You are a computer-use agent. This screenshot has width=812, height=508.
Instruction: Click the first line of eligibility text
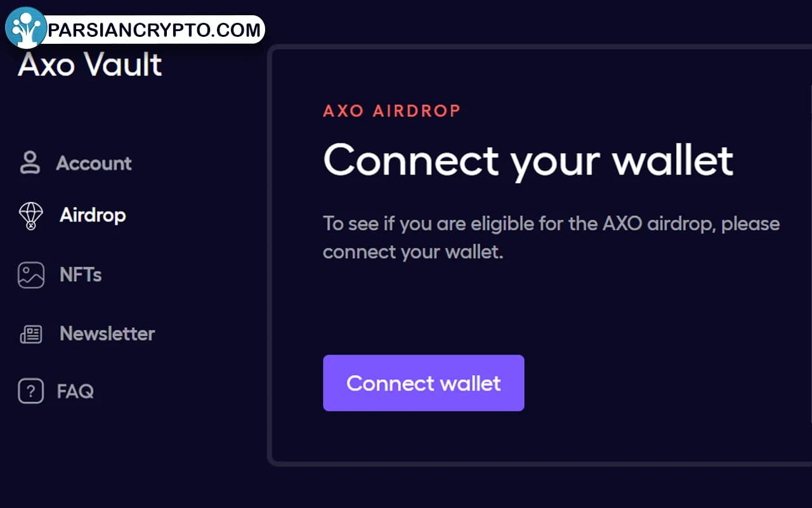click(551, 224)
